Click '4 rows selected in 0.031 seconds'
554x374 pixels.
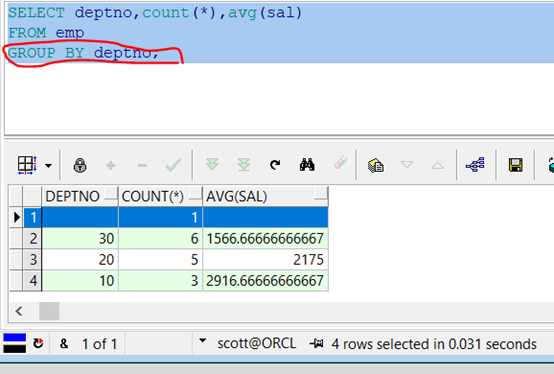point(434,344)
